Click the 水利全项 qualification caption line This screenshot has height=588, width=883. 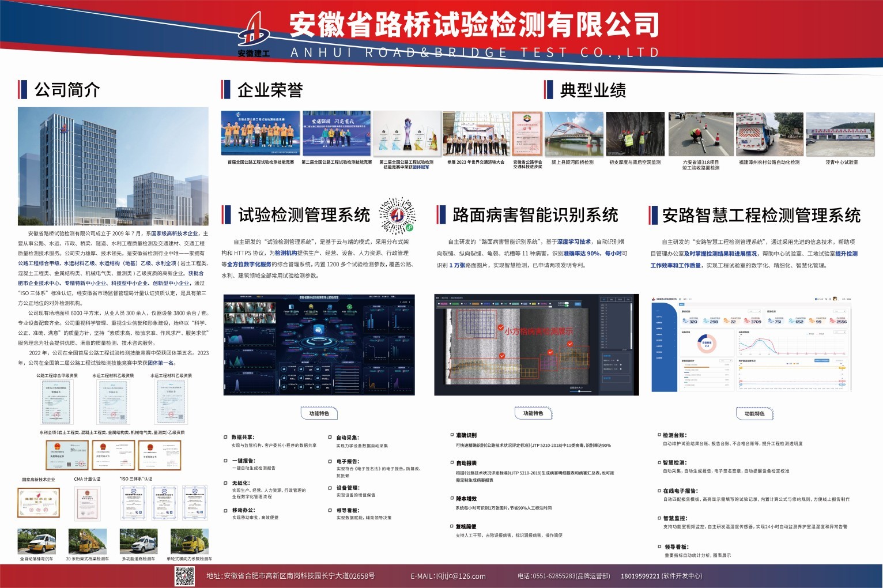pyautogui.click(x=112, y=432)
